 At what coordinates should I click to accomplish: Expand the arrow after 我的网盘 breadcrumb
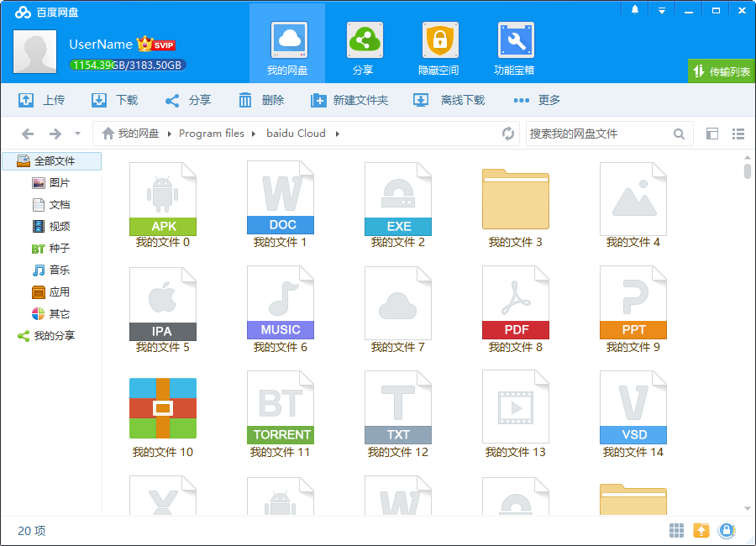(169, 134)
